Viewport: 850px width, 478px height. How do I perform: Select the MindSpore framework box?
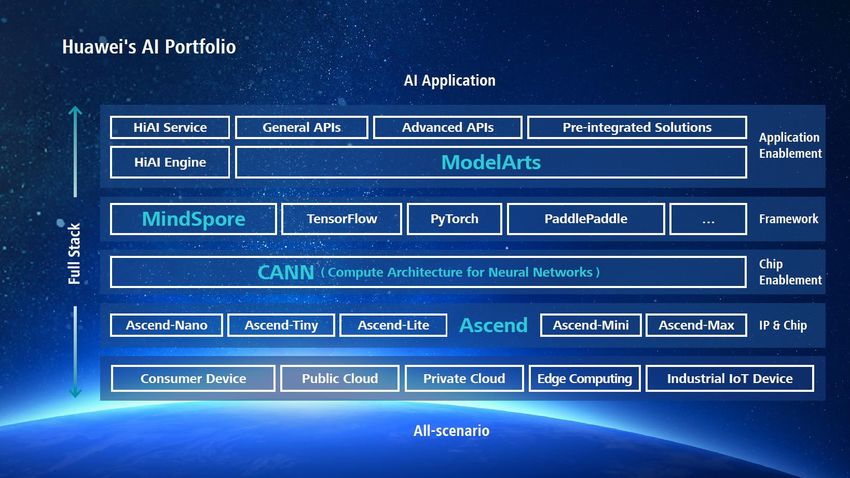coord(194,219)
